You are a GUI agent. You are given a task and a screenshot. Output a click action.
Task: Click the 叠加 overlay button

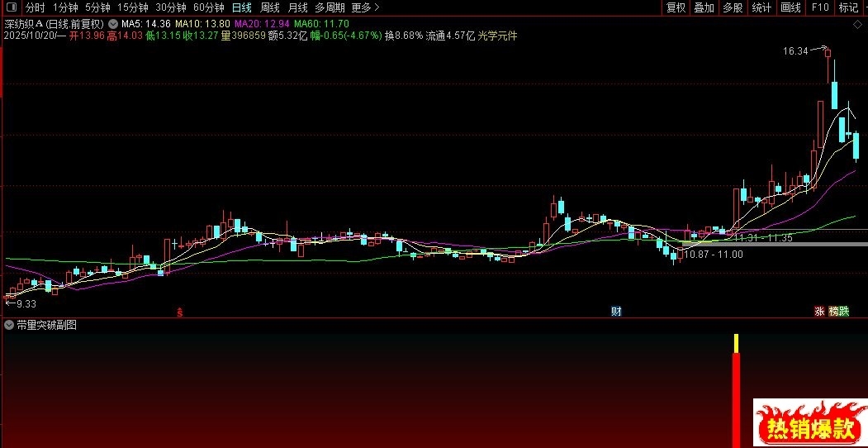tap(704, 7)
